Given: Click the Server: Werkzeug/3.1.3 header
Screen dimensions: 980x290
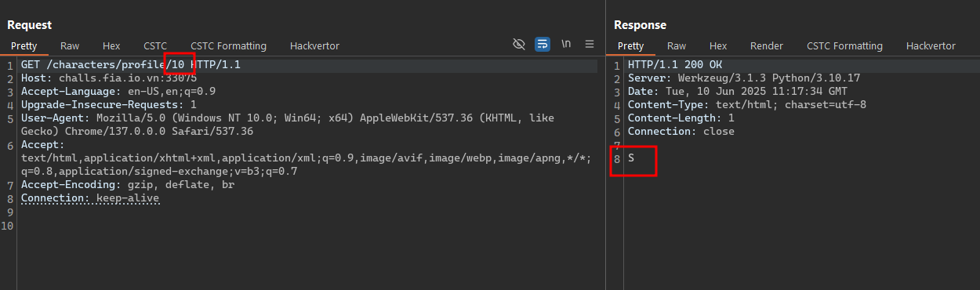Looking at the screenshot, I should (x=744, y=78).
